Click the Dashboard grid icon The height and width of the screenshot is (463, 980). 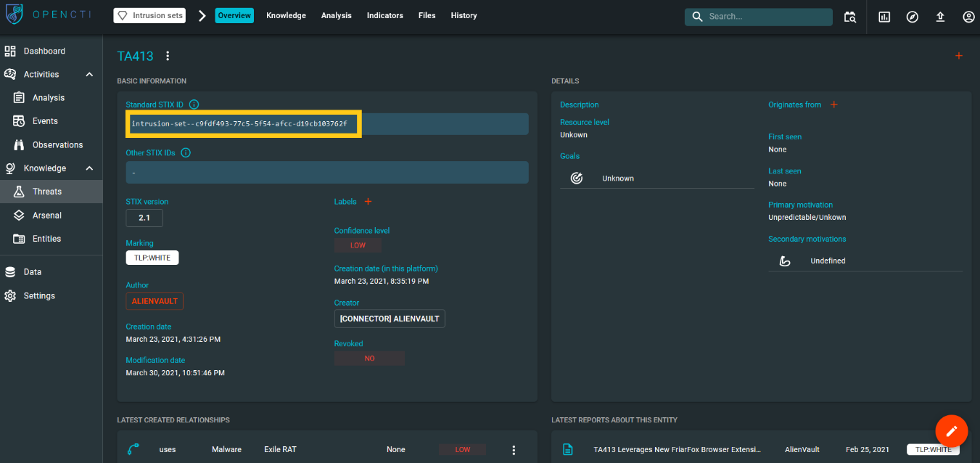tap(10, 51)
